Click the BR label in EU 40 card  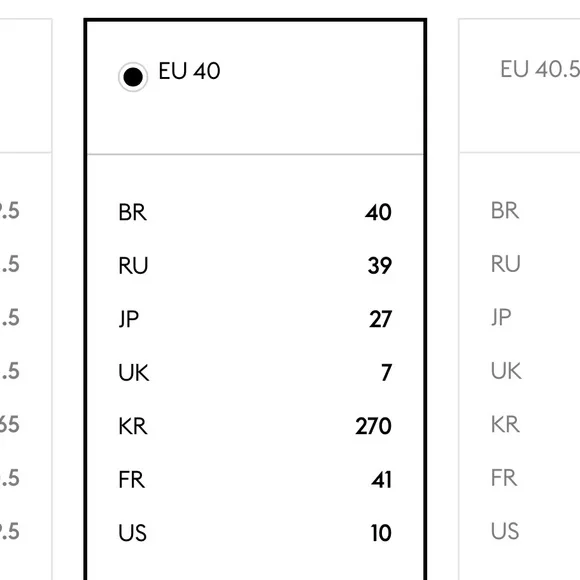click(132, 212)
